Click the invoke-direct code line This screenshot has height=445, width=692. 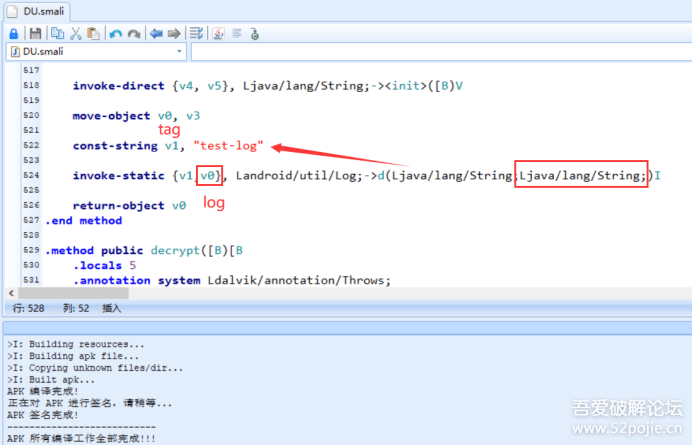(x=267, y=86)
